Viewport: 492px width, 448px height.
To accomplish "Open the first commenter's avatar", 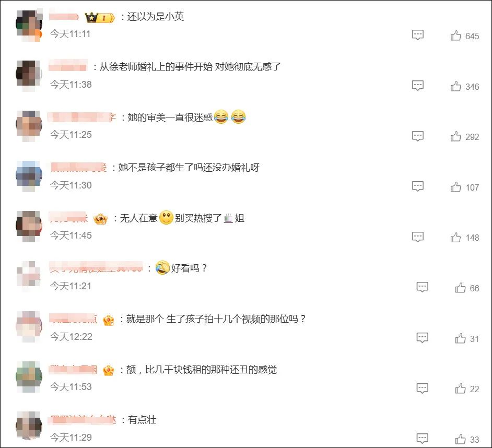I will (29, 26).
